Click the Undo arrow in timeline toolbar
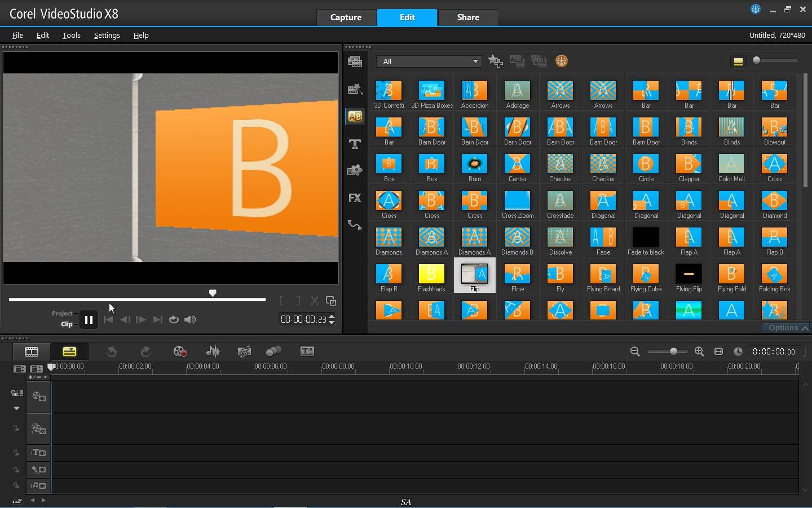The image size is (812, 508). [x=112, y=352]
